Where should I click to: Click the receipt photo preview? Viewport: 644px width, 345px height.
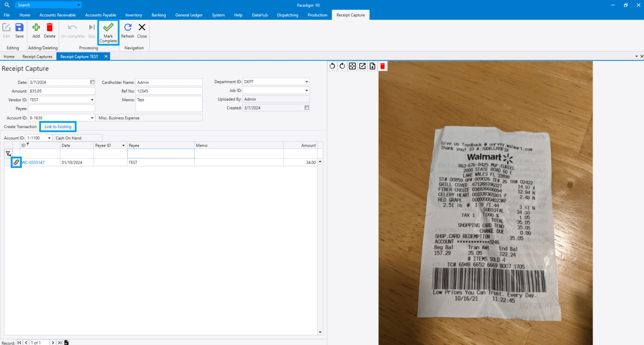click(485, 203)
